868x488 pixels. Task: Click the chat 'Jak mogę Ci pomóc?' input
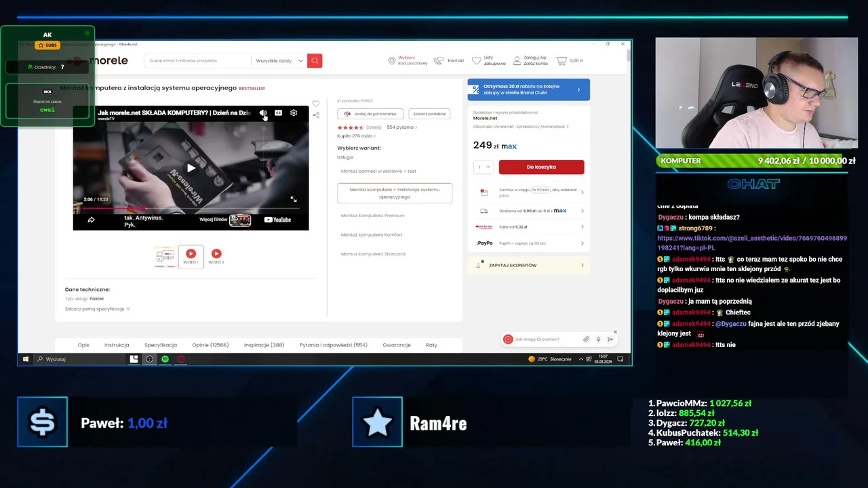click(547, 339)
